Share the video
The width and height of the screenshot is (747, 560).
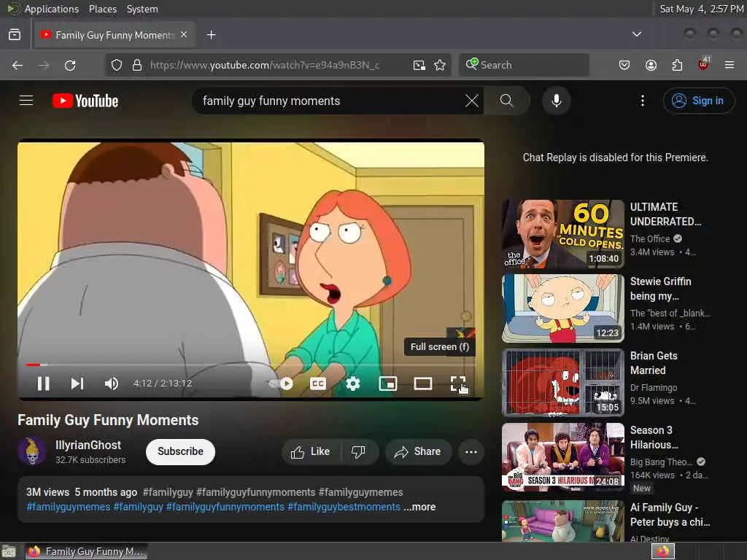point(417,451)
